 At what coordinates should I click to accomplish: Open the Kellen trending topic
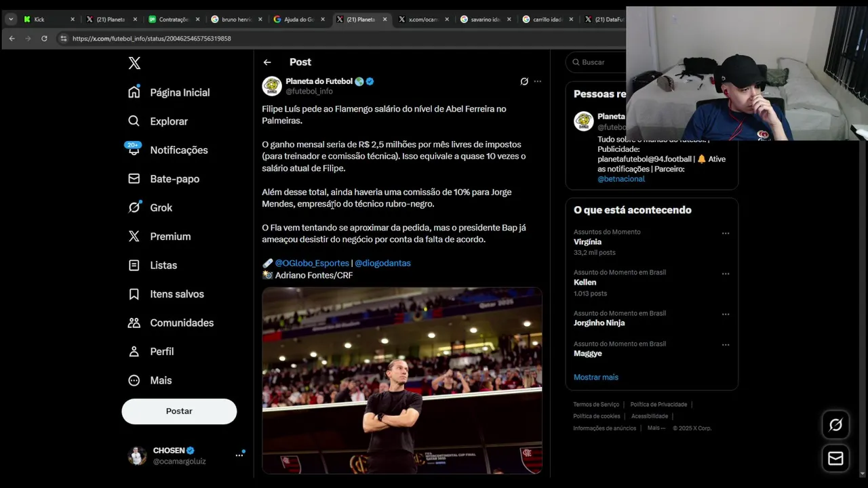(x=585, y=283)
